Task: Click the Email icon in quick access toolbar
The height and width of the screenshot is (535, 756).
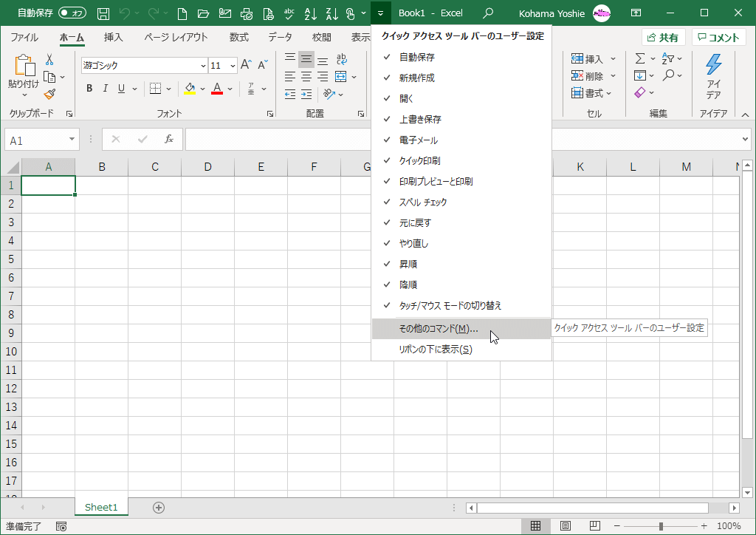Action: [224, 13]
